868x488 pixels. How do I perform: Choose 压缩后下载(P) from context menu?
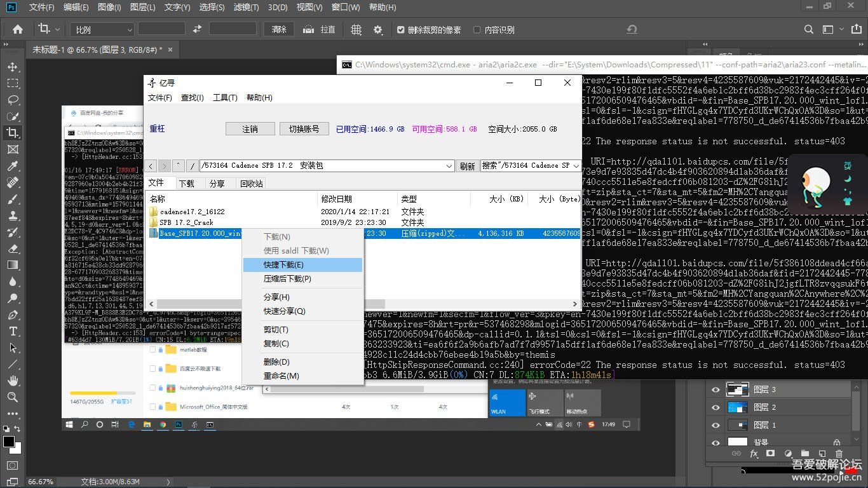click(x=302, y=279)
